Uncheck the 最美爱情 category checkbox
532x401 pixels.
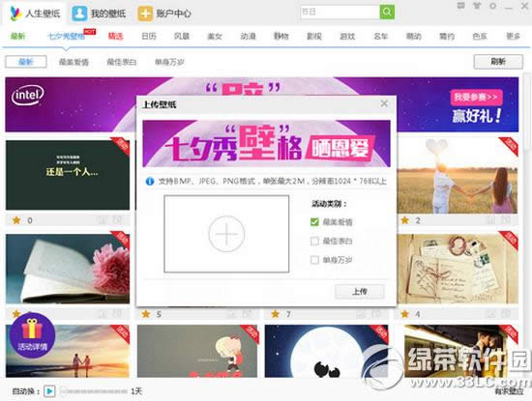(314, 222)
